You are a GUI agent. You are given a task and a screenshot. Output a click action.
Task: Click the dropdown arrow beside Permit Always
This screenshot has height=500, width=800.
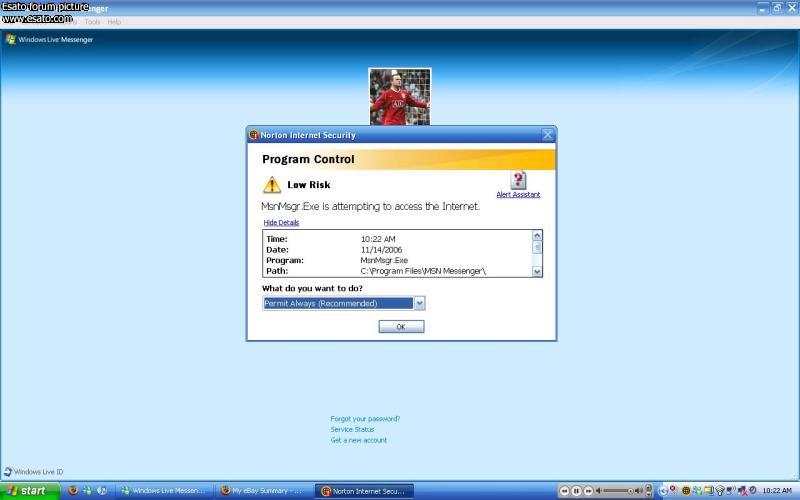(x=419, y=304)
